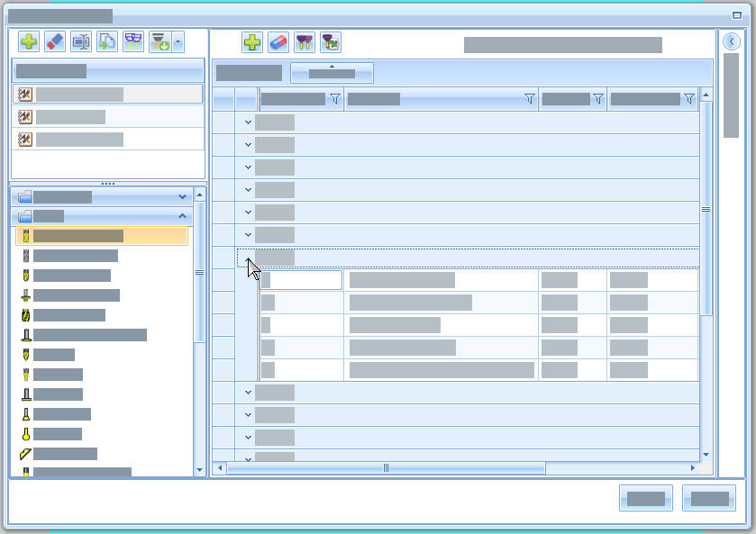Open the filter on the last grid column header
This screenshot has height=534, width=756.
pos(689,99)
